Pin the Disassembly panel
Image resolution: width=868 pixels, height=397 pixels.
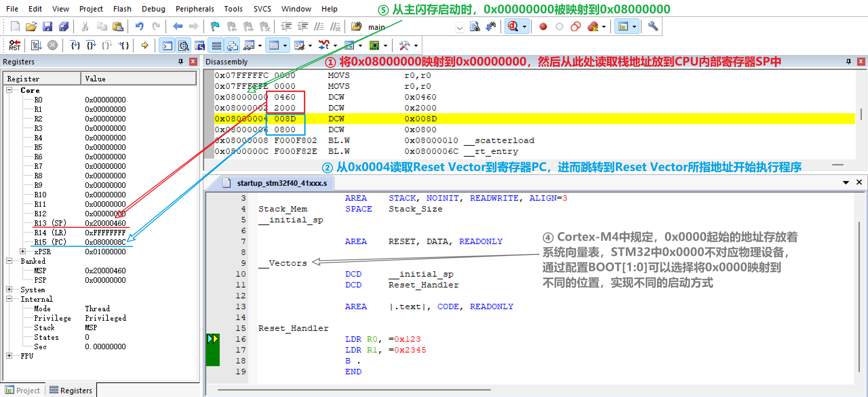(849, 61)
